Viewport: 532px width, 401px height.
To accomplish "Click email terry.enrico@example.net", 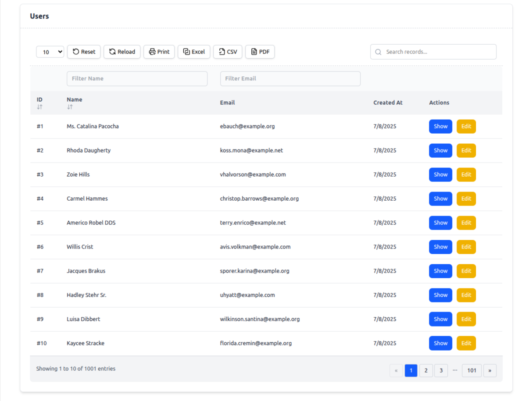I will 253,223.
